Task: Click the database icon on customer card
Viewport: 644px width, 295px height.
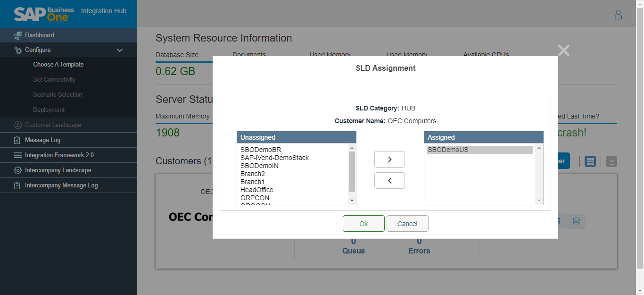Action: tap(576, 221)
